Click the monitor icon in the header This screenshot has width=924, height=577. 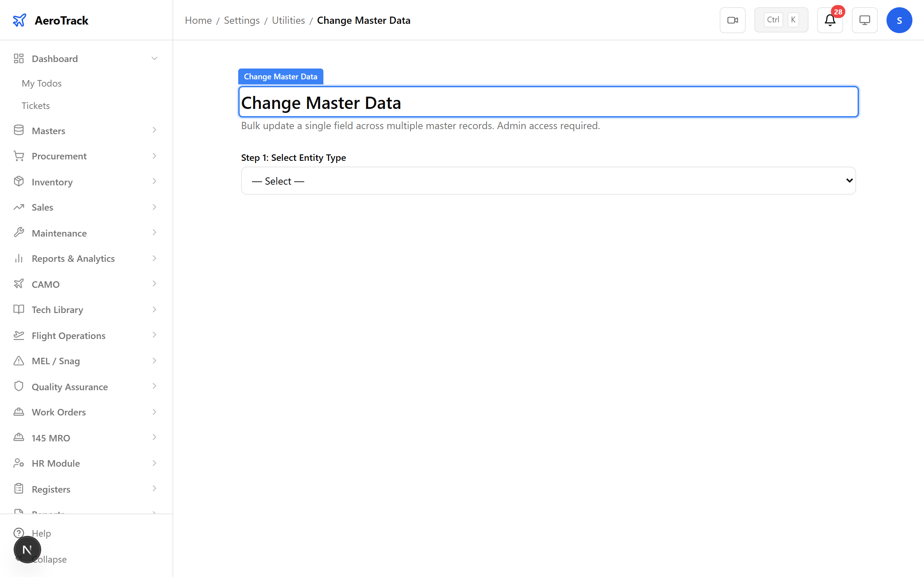[864, 20]
